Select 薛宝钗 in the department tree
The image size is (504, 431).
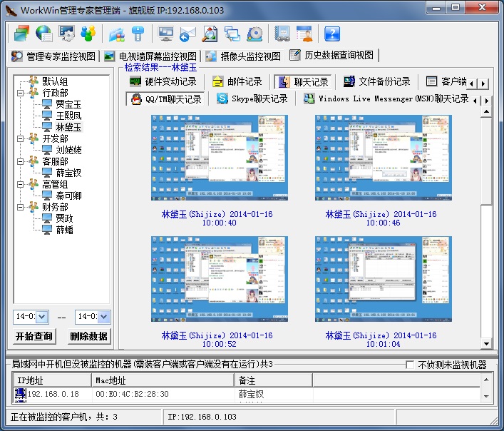pyautogui.click(x=68, y=173)
